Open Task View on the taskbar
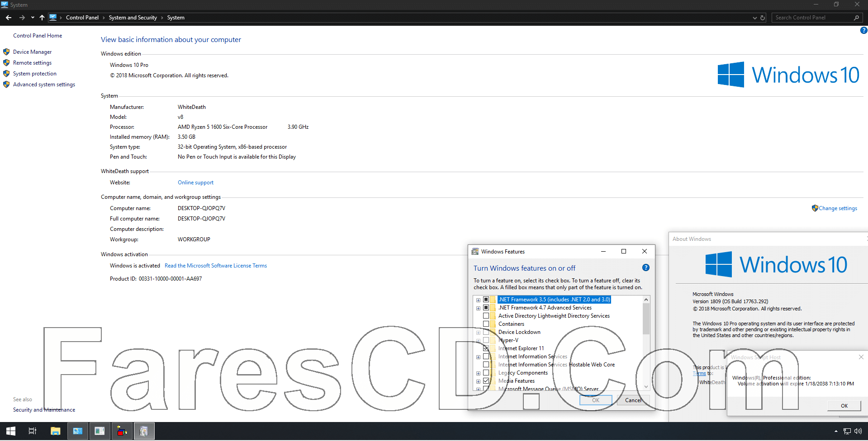The width and height of the screenshot is (868, 441). point(33,431)
